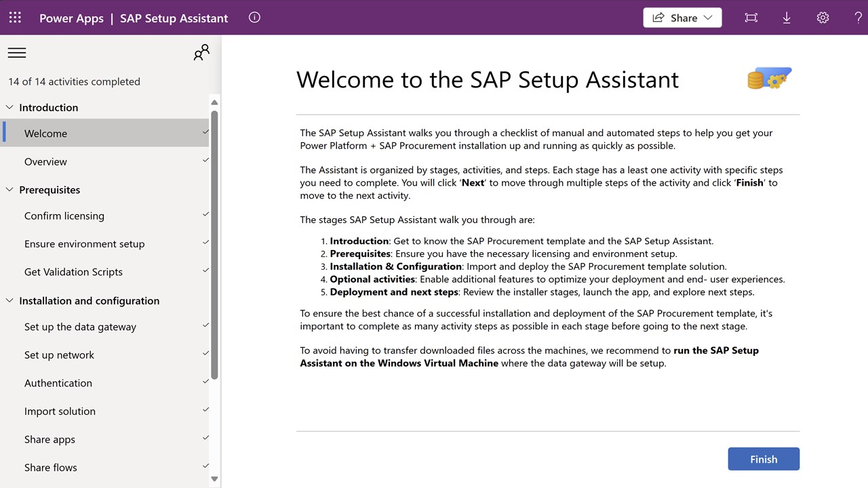Click the 'Welcome to the SAP Setup Assistant' heading
The height and width of the screenshot is (488, 868).
[488, 79]
